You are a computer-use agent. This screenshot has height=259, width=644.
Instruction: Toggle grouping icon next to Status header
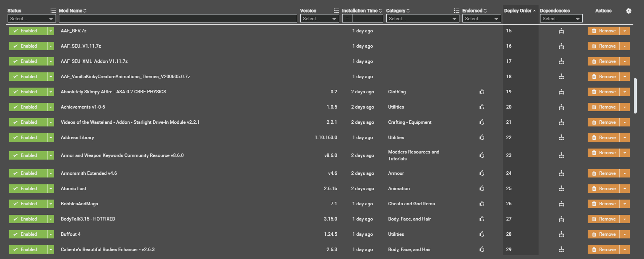click(x=53, y=11)
